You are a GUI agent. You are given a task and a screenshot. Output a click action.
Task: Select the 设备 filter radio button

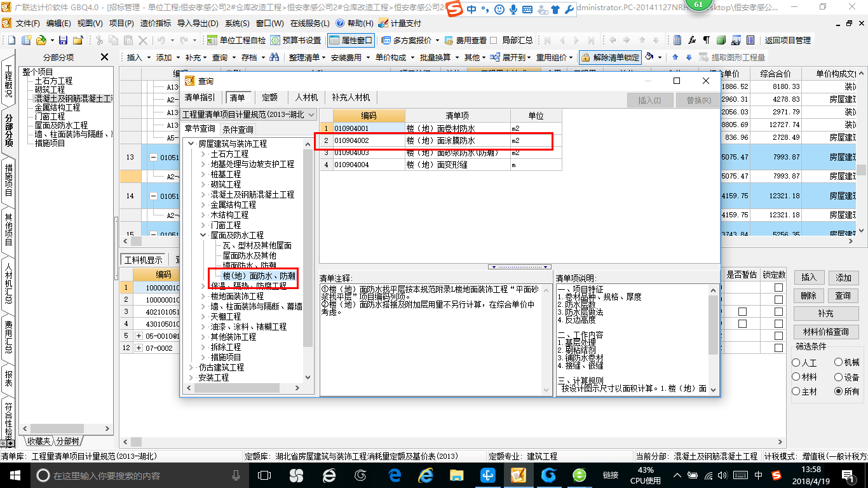839,377
